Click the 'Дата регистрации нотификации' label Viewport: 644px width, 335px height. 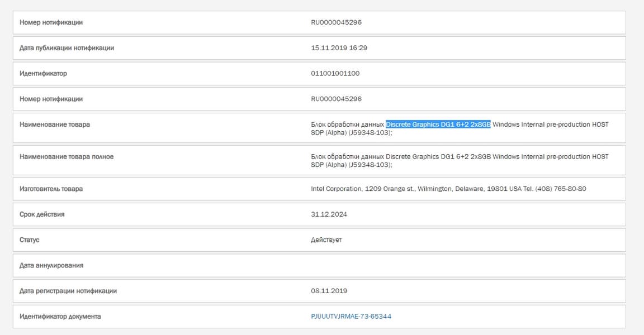[x=68, y=291]
